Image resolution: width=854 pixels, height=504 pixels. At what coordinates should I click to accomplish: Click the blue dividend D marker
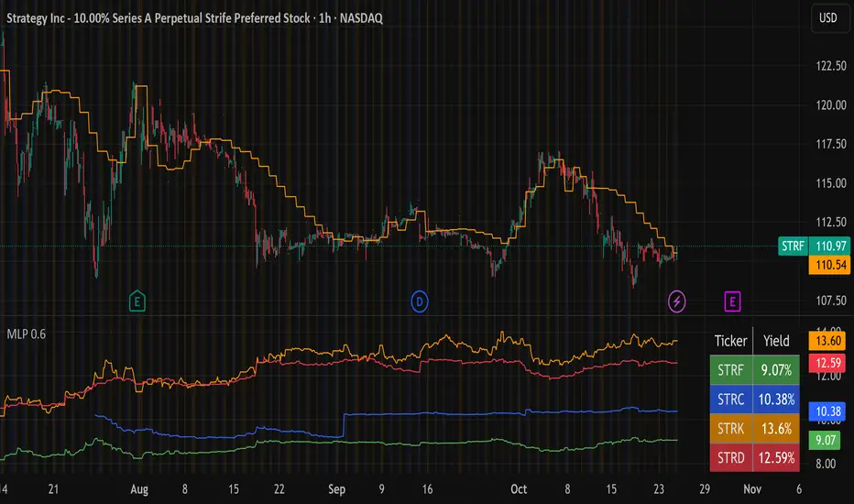point(419,300)
